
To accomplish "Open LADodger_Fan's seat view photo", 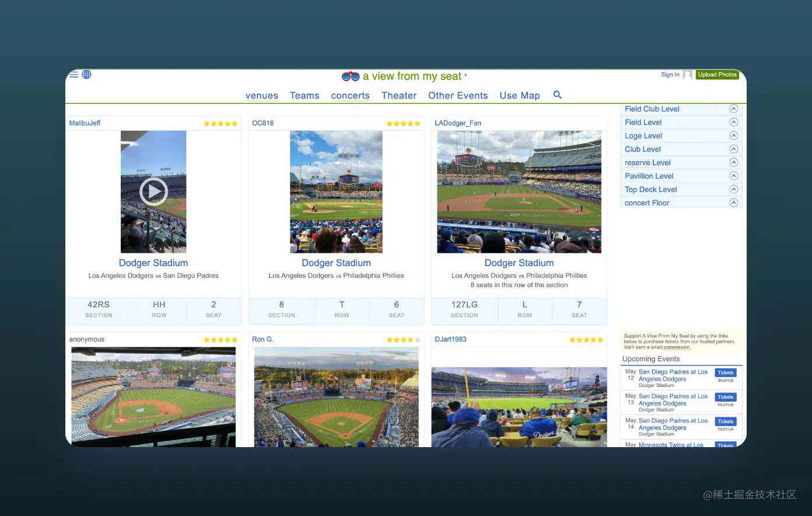I will coord(519,191).
